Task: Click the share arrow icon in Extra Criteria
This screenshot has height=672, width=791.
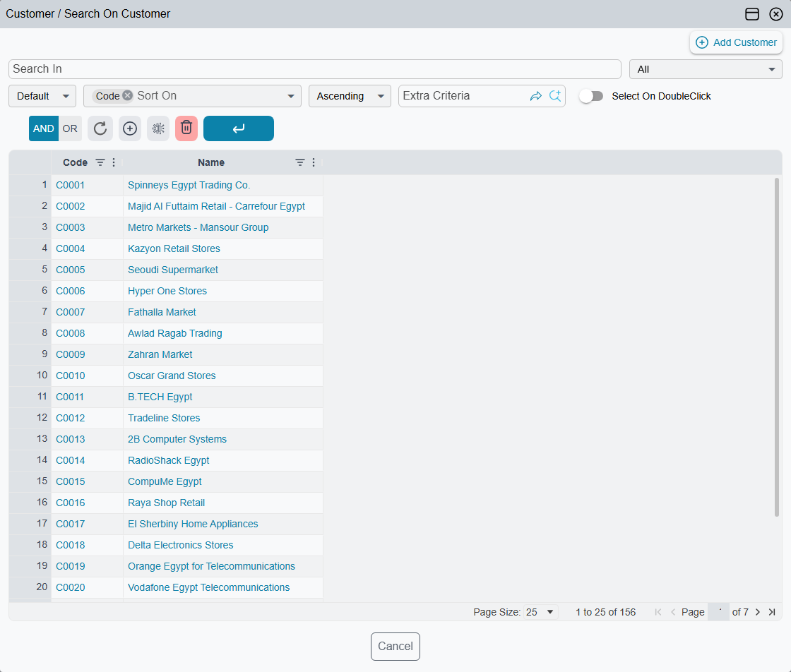Action: tap(536, 96)
